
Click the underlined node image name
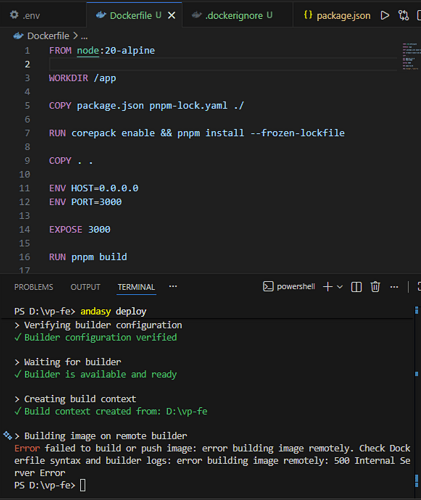coord(88,51)
